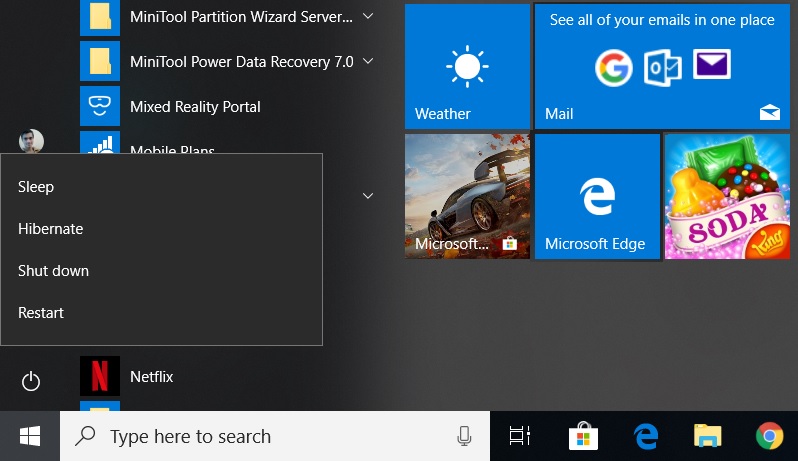The width and height of the screenshot is (798, 461).
Task: Expand the folder chevron beside Sleep
Action: point(367,195)
